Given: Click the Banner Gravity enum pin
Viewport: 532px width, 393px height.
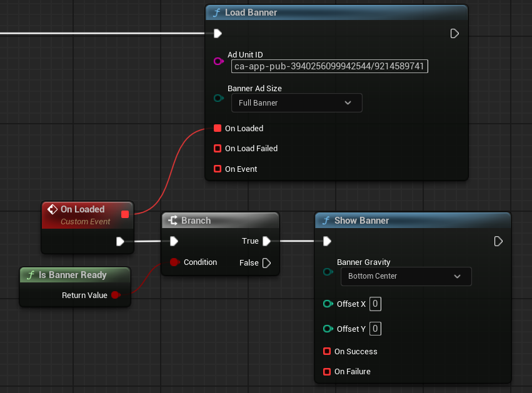Looking at the screenshot, I should 327,272.
